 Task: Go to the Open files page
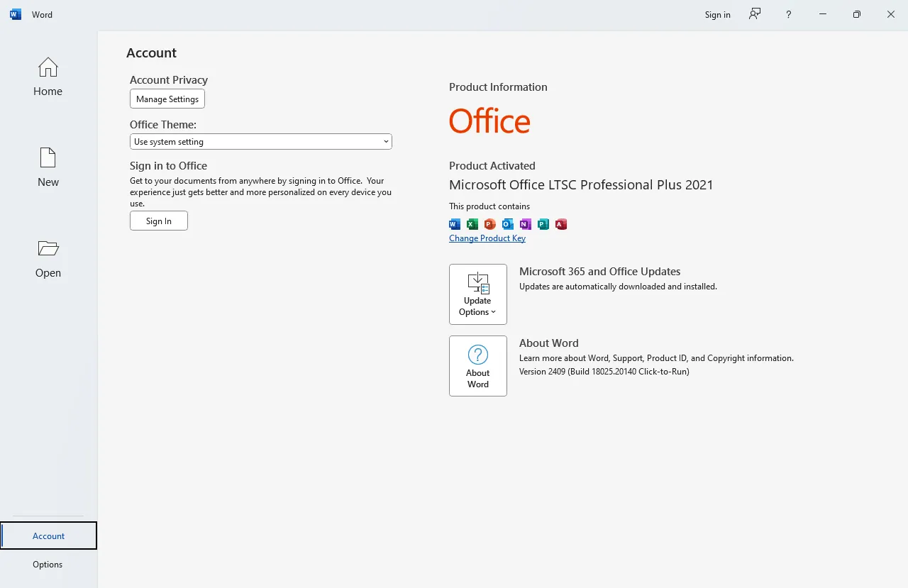point(48,258)
